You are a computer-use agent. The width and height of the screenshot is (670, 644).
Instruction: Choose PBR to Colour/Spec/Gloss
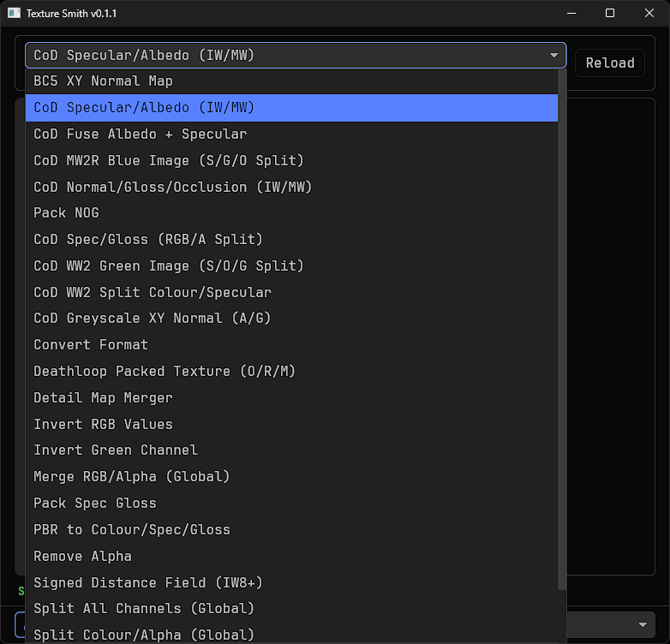tap(292, 530)
